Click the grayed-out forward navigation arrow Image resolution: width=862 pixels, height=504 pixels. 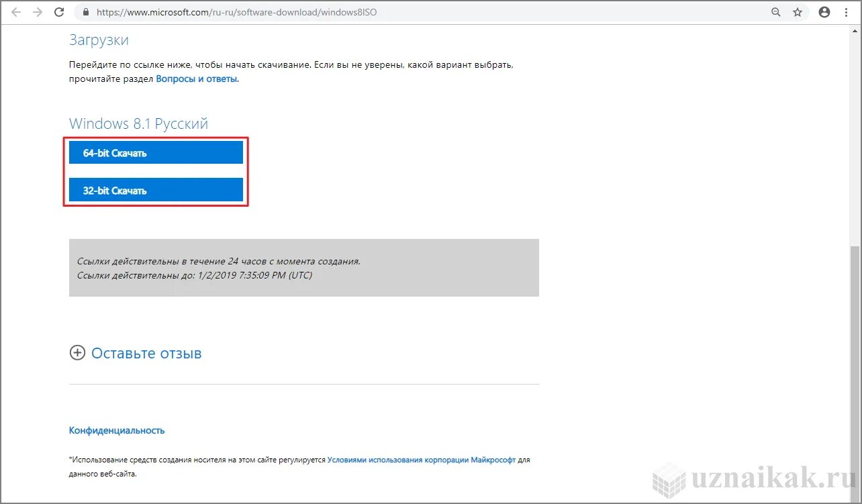38,11
